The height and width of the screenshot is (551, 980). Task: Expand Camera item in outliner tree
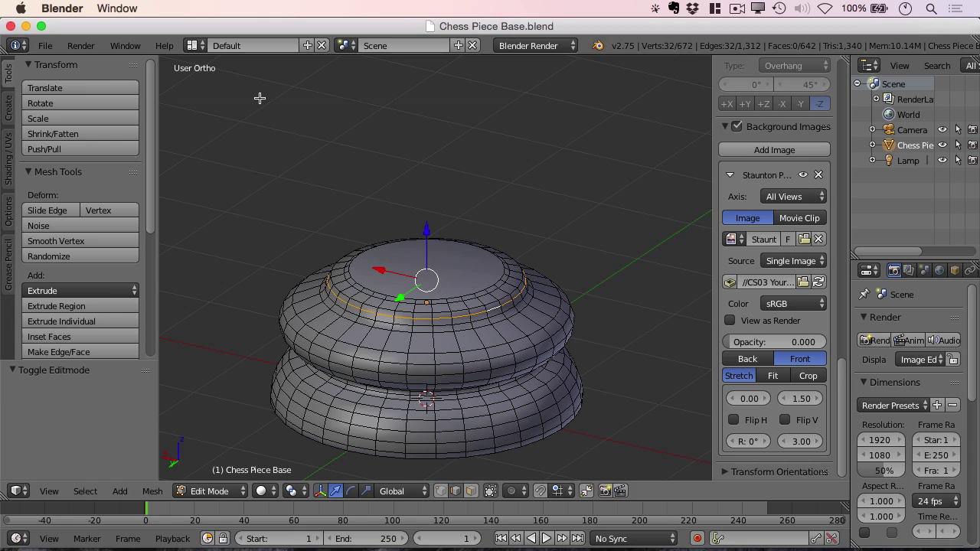pyautogui.click(x=873, y=130)
